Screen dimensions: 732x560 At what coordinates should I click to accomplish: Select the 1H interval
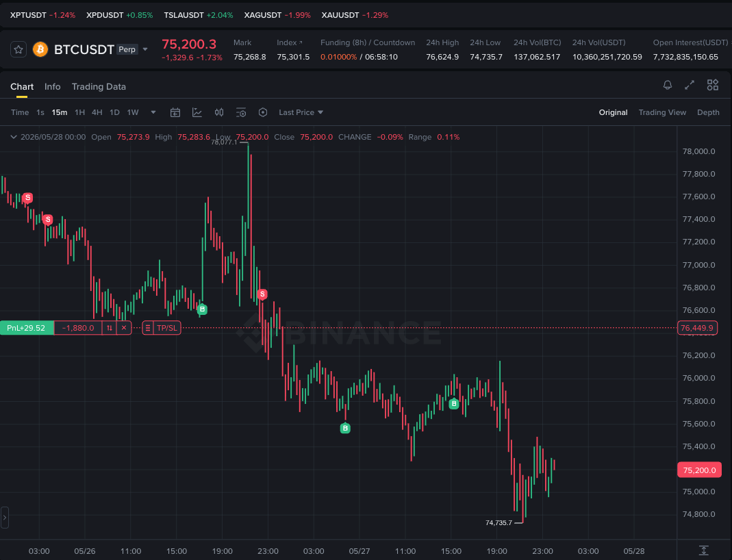click(80, 112)
